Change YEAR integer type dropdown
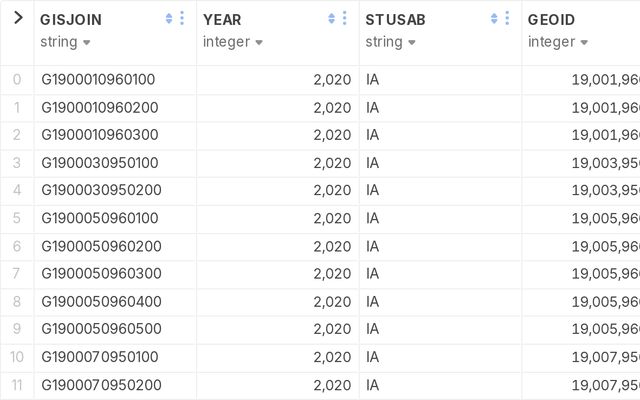This screenshot has height=400, width=640. click(233, 42)
